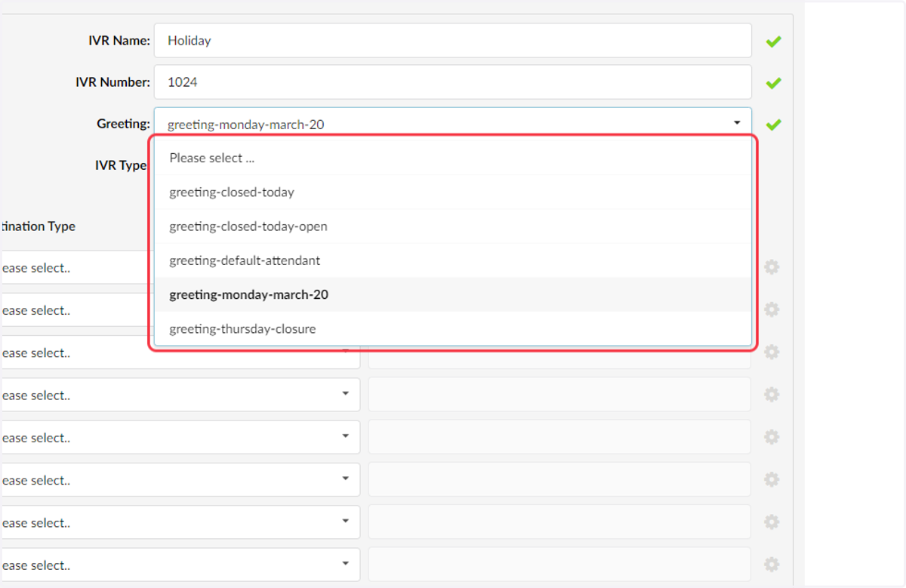Open third destination type 'Please select' dropdown
This screenshot has height=588, width=906.
click(x=180, y=352)
